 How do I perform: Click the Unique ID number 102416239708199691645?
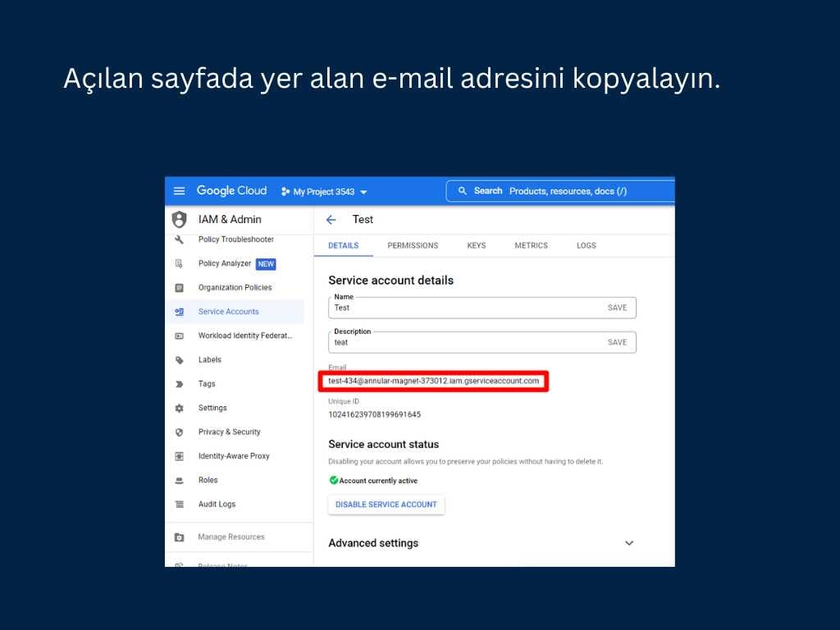coord(374,414)
